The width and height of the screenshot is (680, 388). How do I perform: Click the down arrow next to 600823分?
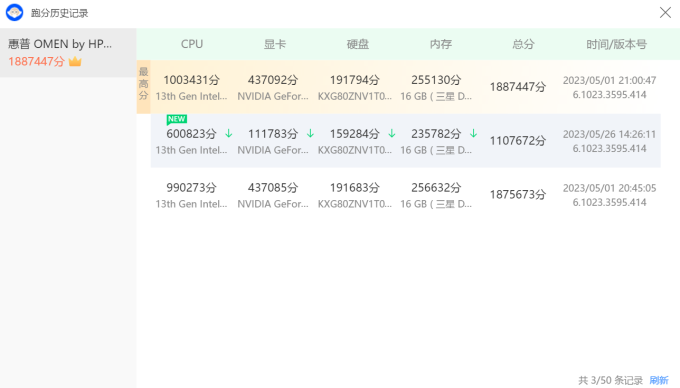click(x=229, y=134)
